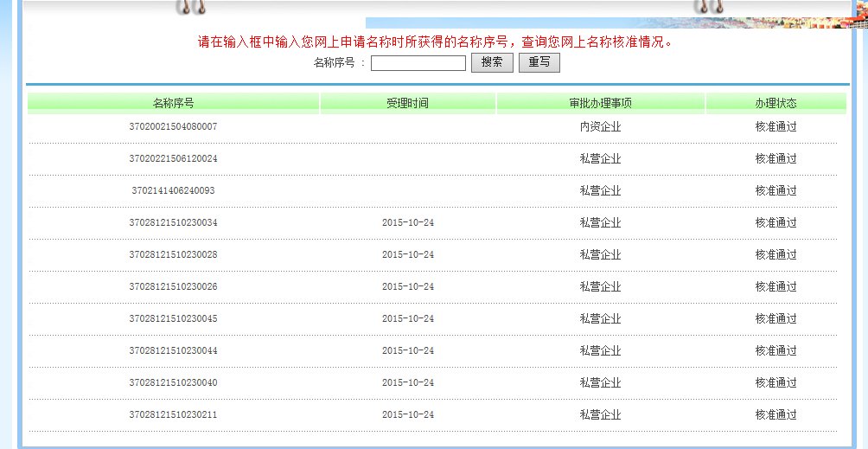
Task: Click the 办理状态 column header
Action: [776, 103]
